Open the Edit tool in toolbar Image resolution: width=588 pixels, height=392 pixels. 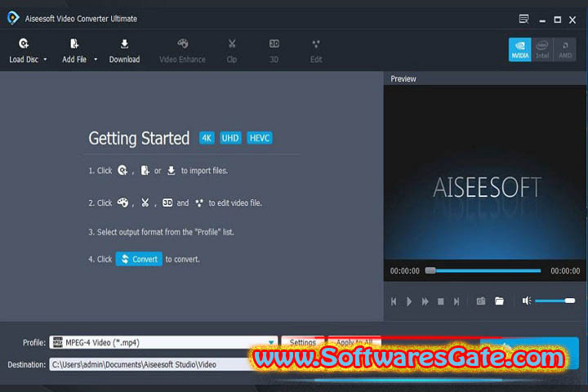pos(316,51)
